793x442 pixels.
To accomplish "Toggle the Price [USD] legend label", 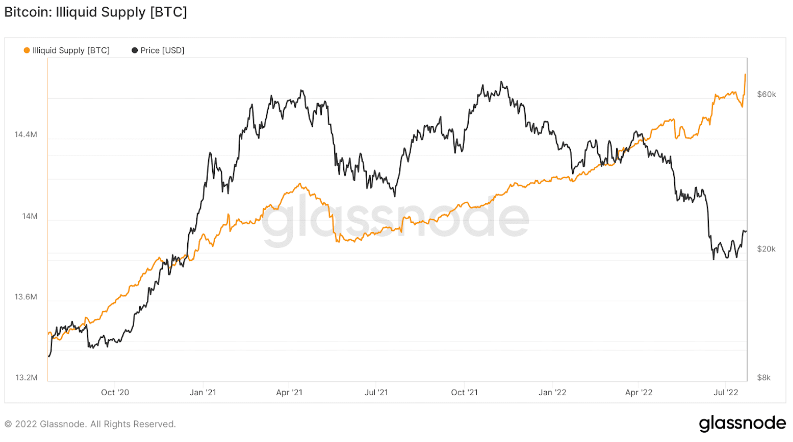I will coord(163,49).
